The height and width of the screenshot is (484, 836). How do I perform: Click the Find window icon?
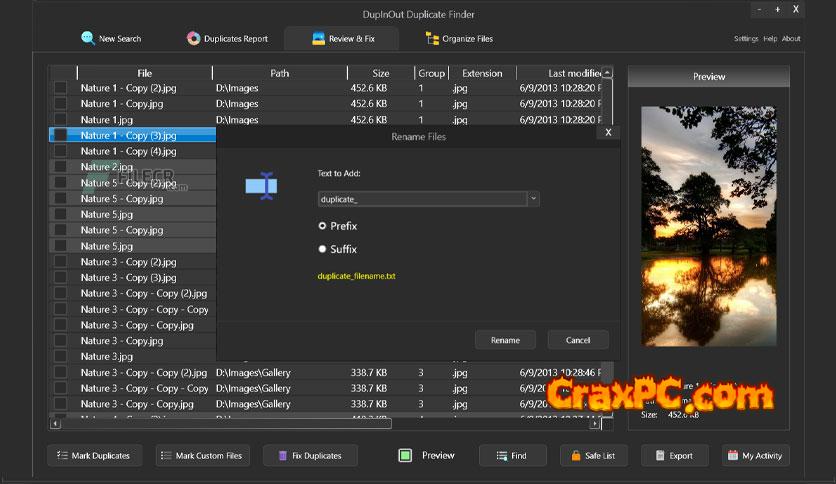coord(499,455)
